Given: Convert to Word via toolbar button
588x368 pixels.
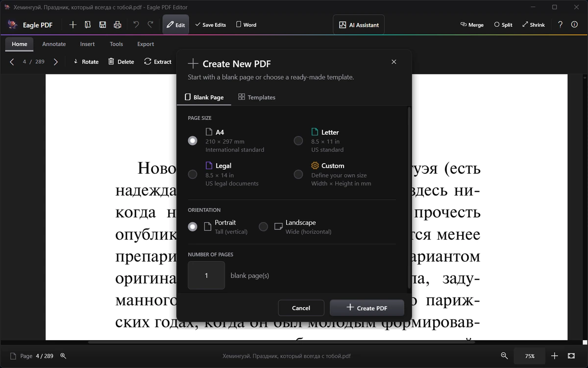Looking at the screenshot, I should pyautogui.click(x=246, y=24).
